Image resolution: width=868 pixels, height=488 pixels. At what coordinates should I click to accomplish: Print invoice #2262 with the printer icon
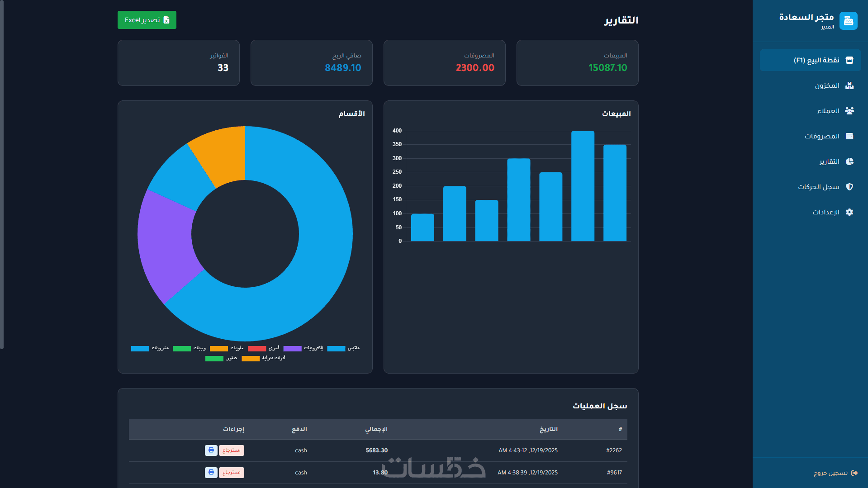pos(211,450)
